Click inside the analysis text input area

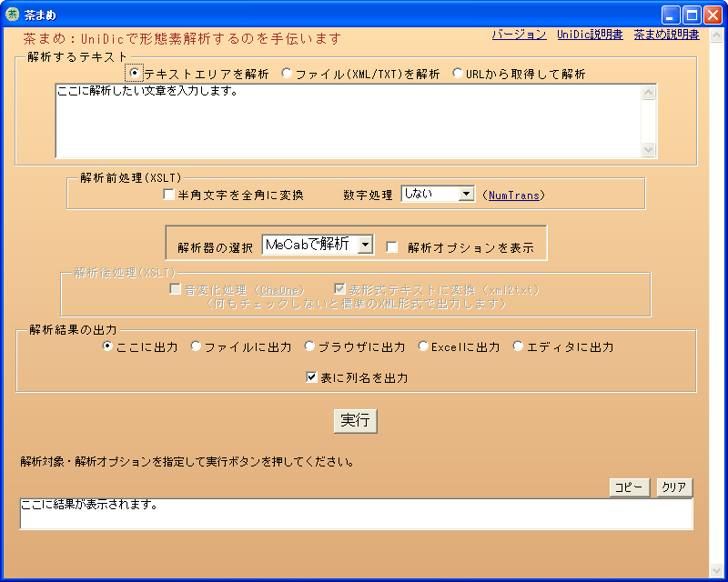(346, 123)
